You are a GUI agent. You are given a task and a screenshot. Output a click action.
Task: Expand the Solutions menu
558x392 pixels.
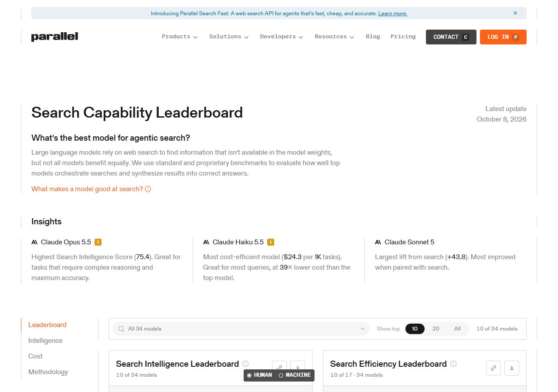coord(229,37)
